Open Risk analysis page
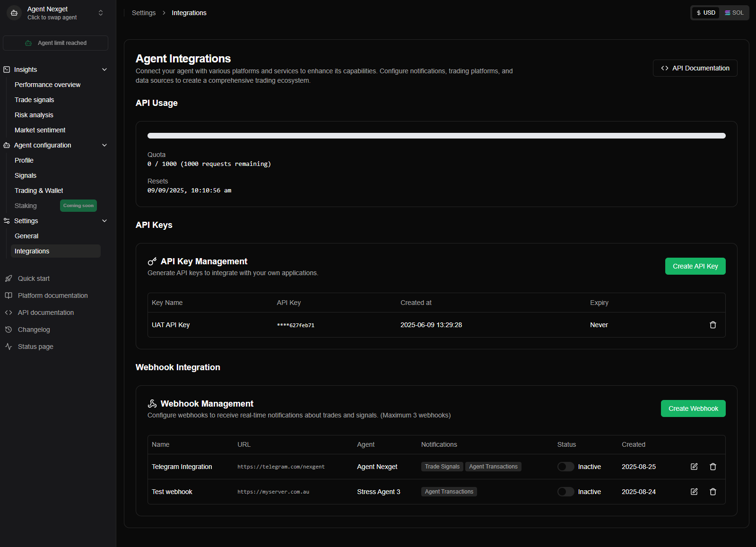The width and height of the screenshot is (756, 547). (34, 115)
